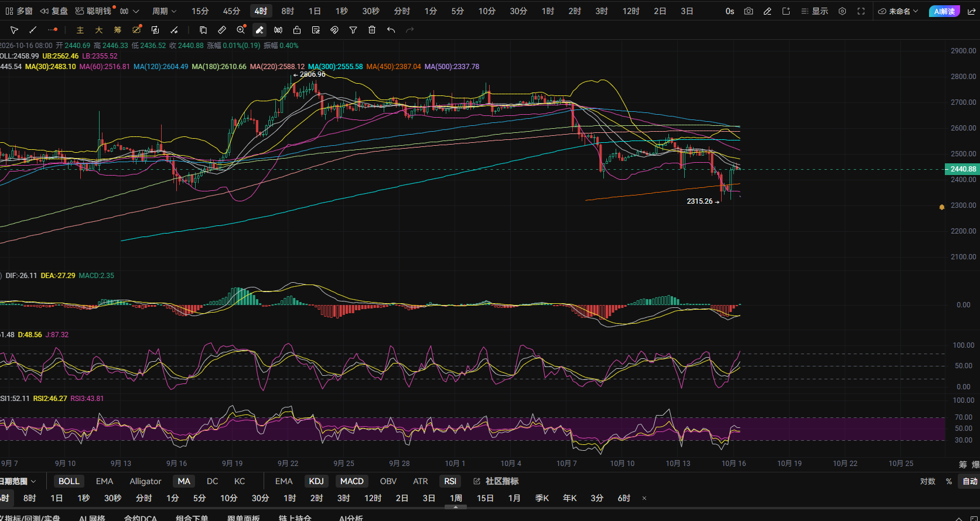
Task: Toggle the BOLL indicator
Action: 69,481
